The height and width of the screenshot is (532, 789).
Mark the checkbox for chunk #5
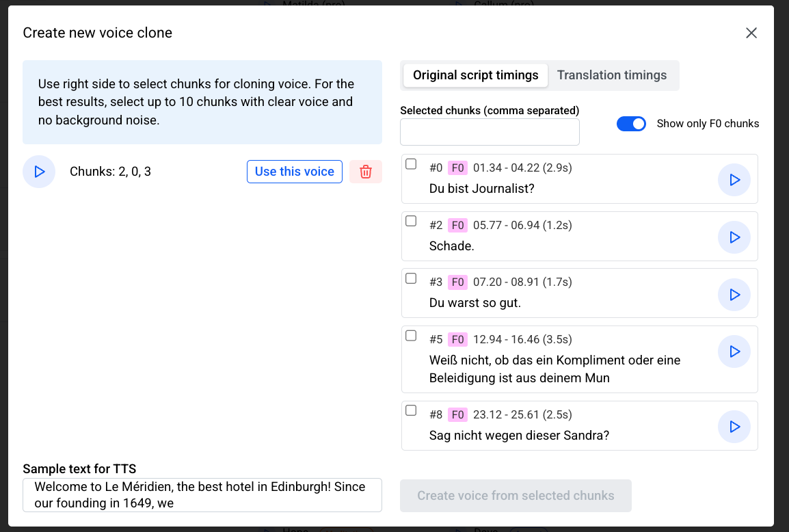click(x=411, y=336)
